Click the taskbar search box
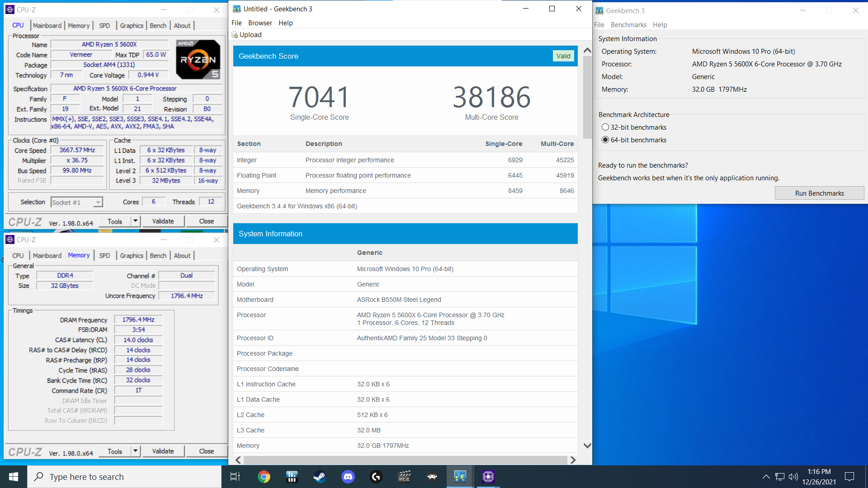This screenshot has width=868, height=488. (x=124, y=477)
